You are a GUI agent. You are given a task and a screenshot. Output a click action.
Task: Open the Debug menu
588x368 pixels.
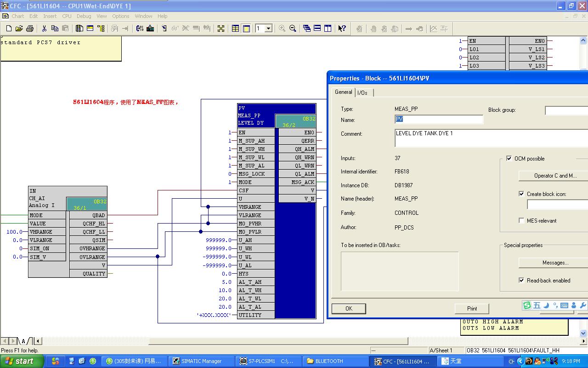pos(84,16)
